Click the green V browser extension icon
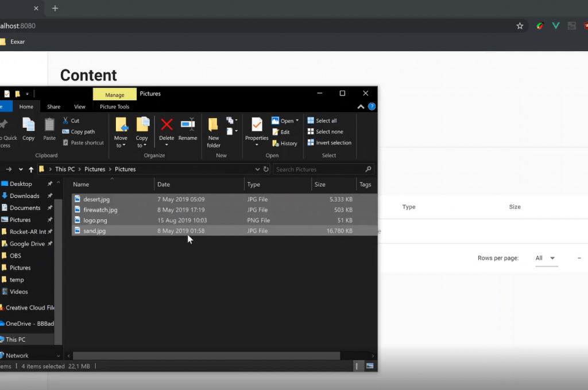The height and width of the screenshot is (390, 588). click(x=556, y=25)
